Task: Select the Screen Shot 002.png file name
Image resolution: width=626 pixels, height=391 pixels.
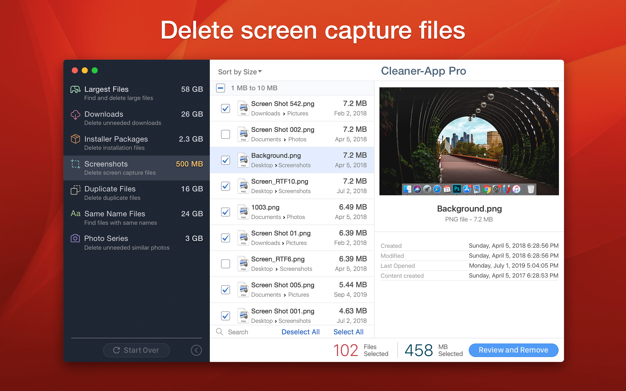Action: (x=283, y=130)
